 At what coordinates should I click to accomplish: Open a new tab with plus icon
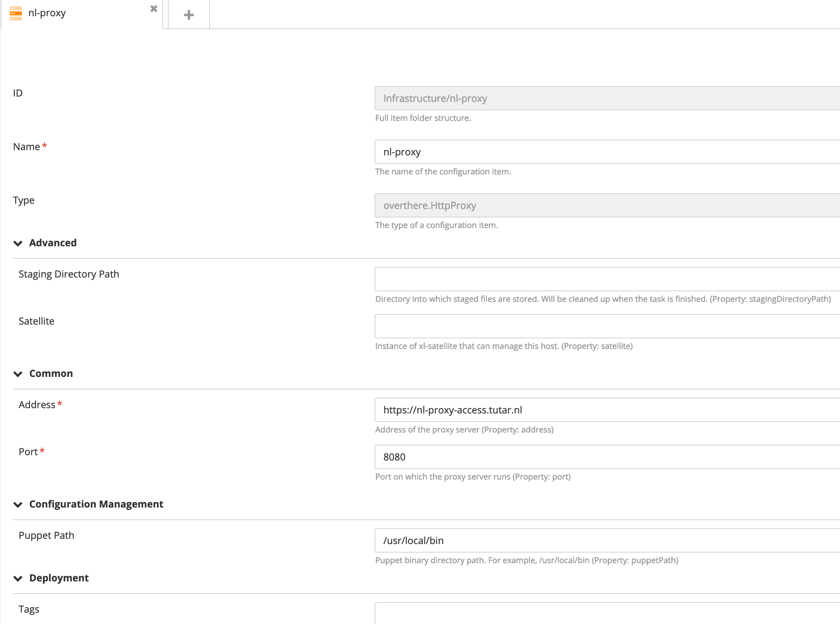(x=189, y=15)
